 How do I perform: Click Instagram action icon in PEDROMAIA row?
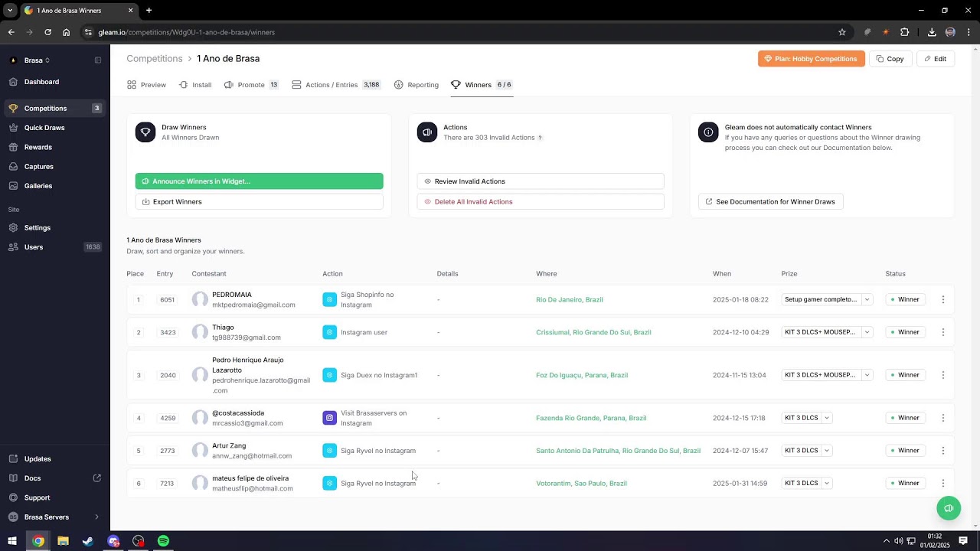click(329, 300)
